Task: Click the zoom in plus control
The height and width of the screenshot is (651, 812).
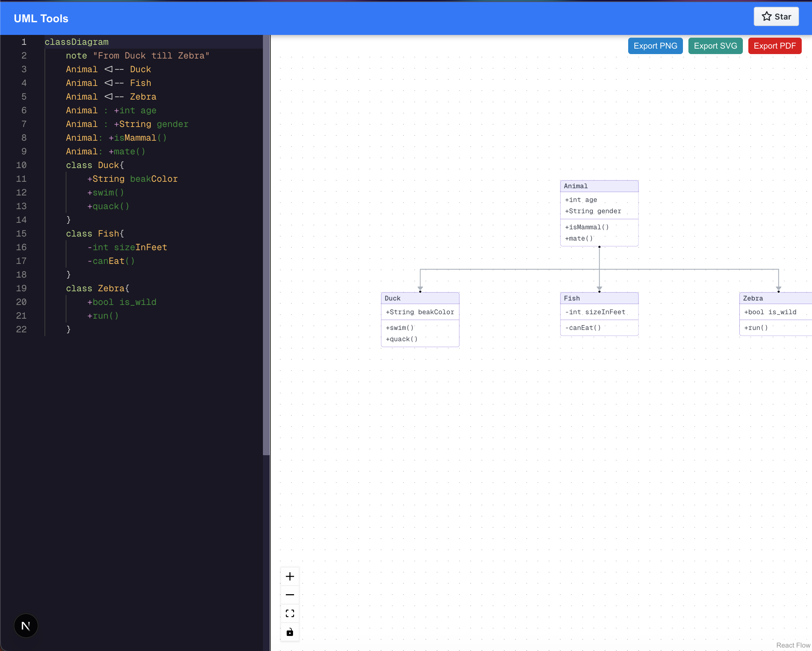Action: pyautogui.click(x=290, y=576)
